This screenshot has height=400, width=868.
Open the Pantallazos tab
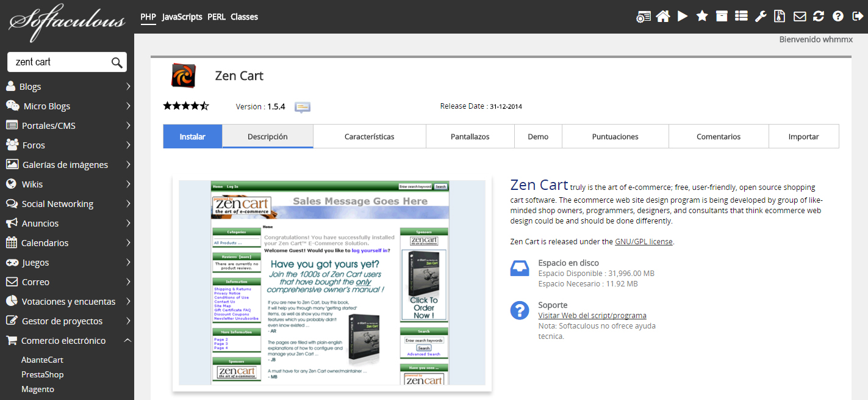tap(470, 137)
